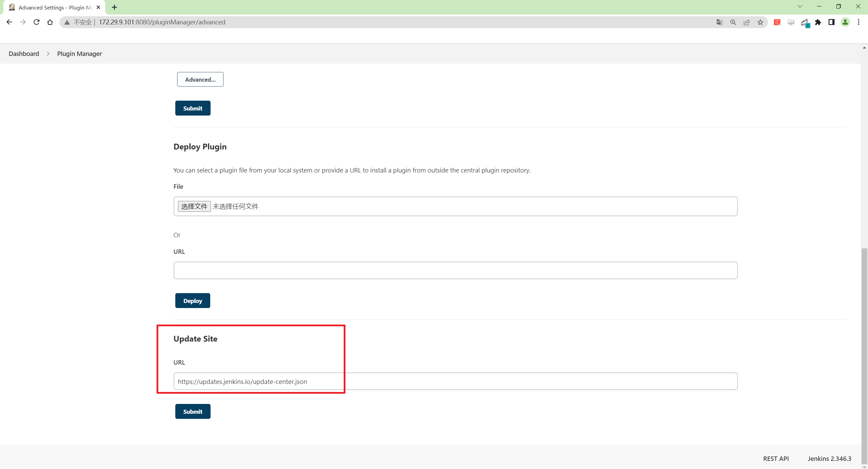Image resolution: width=868 pixels, height=469 pixels.
Task: Open the red list extension icon
Action: (777, 22)
